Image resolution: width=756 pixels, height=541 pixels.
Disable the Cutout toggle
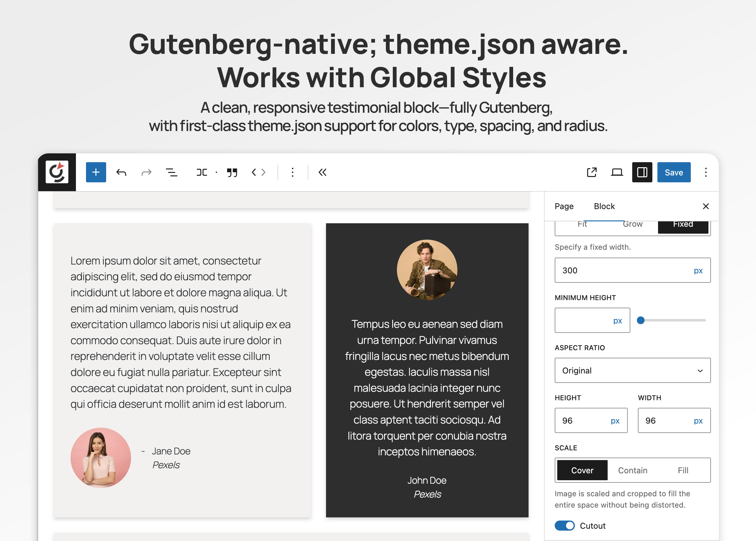(x=564, y=526)
